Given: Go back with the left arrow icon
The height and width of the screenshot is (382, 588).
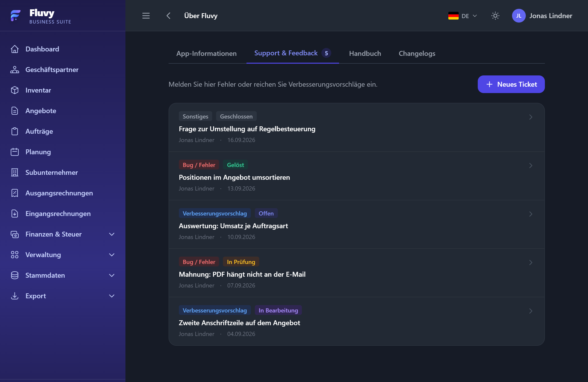Looking at the screenshot, I should 169,16.
